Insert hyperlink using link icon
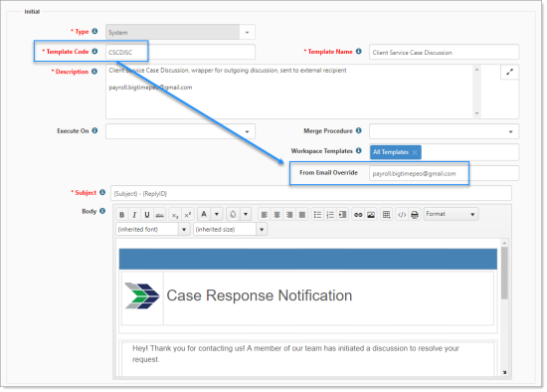 (358, 215)
